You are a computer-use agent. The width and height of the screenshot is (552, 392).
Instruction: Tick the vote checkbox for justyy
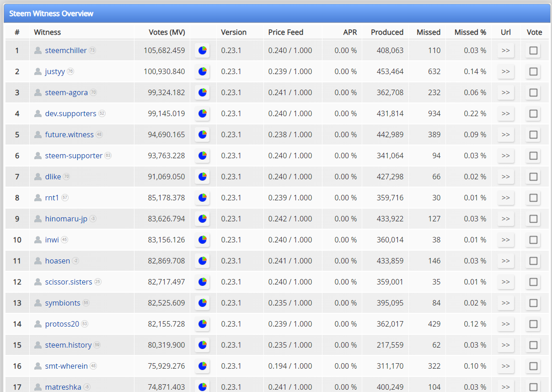point(533,71)
